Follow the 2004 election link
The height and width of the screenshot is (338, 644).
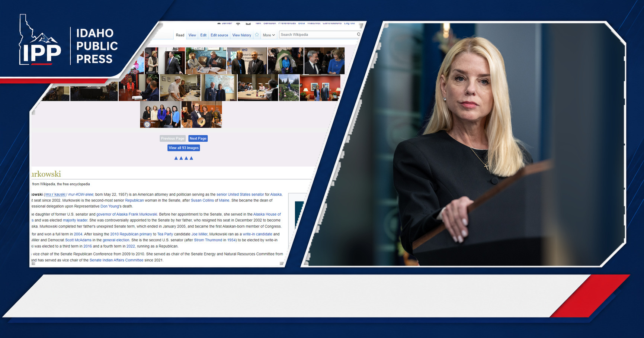[78, 234]
